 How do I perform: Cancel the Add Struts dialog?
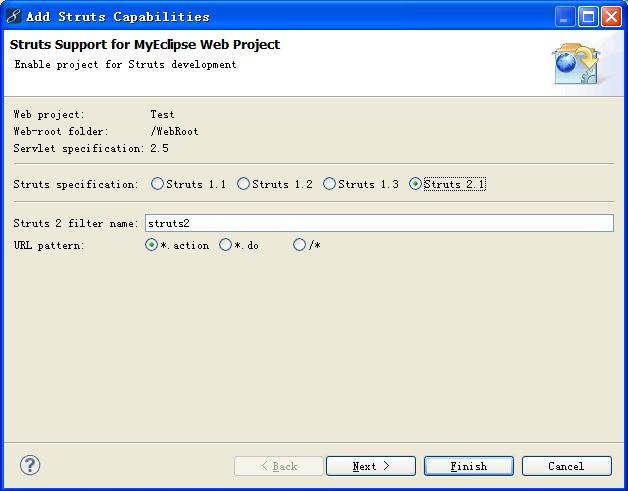[x=567, y=466]
